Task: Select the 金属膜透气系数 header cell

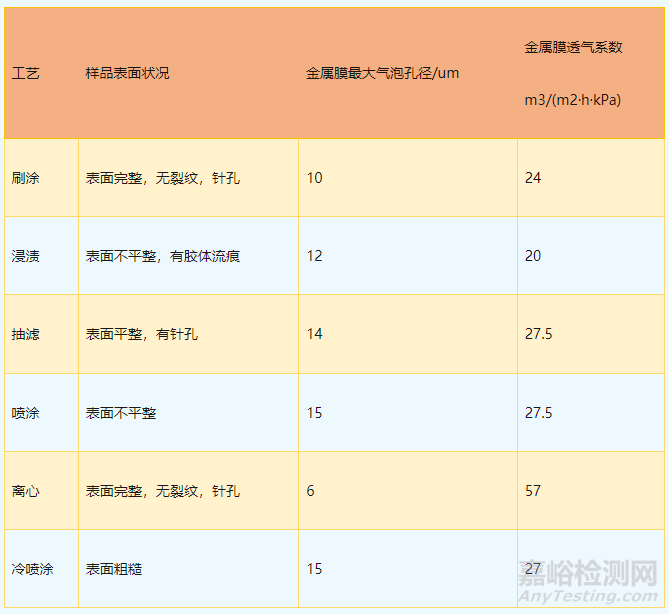Action: click(x=574, y=47)
